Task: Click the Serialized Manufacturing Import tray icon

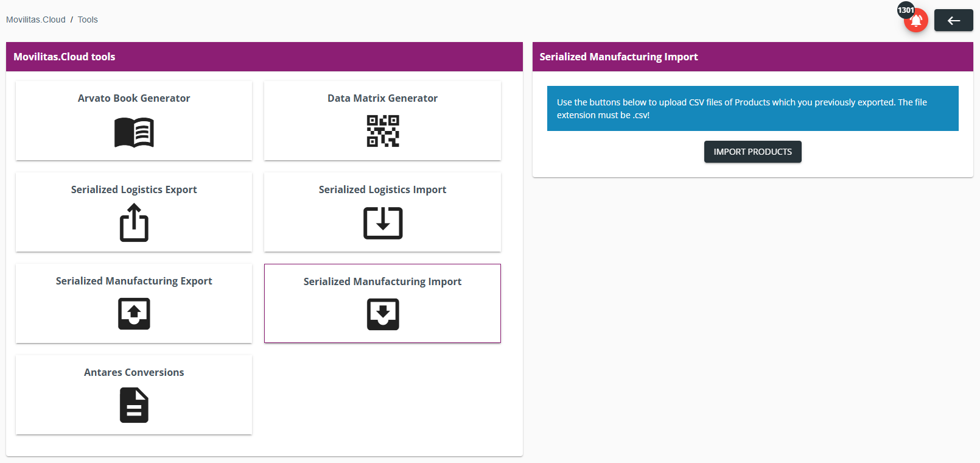Action: 383,314
